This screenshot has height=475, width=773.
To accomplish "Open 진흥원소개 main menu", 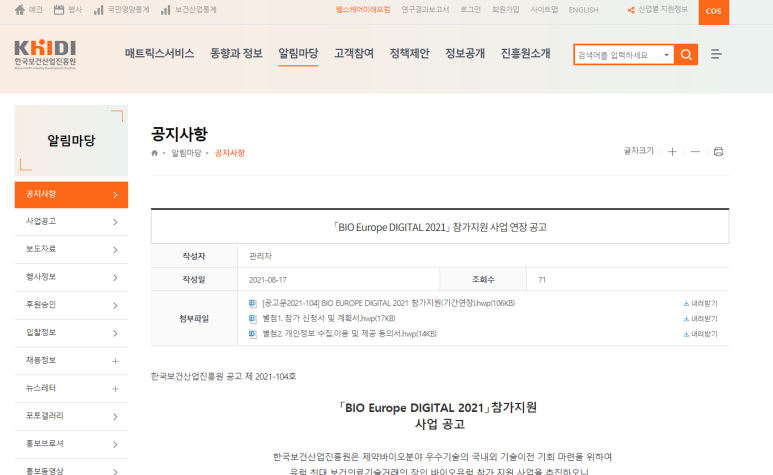I will click(x=526, y=53).
